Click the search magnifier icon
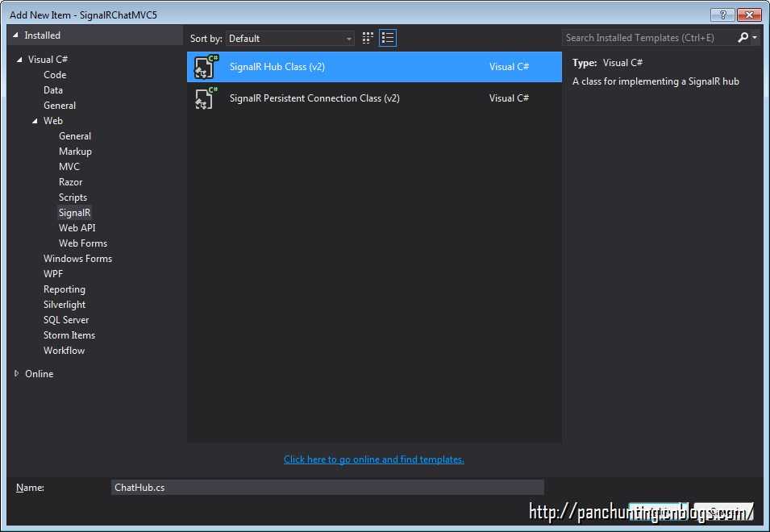This screenshot has height=532, width=770. click(743, 37)
